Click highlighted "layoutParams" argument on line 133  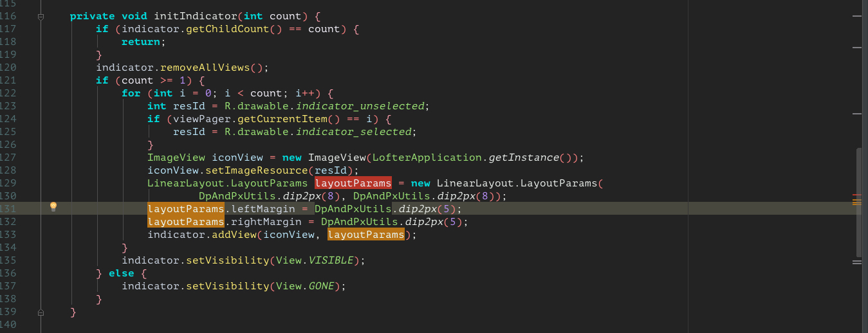coord(366,235)
